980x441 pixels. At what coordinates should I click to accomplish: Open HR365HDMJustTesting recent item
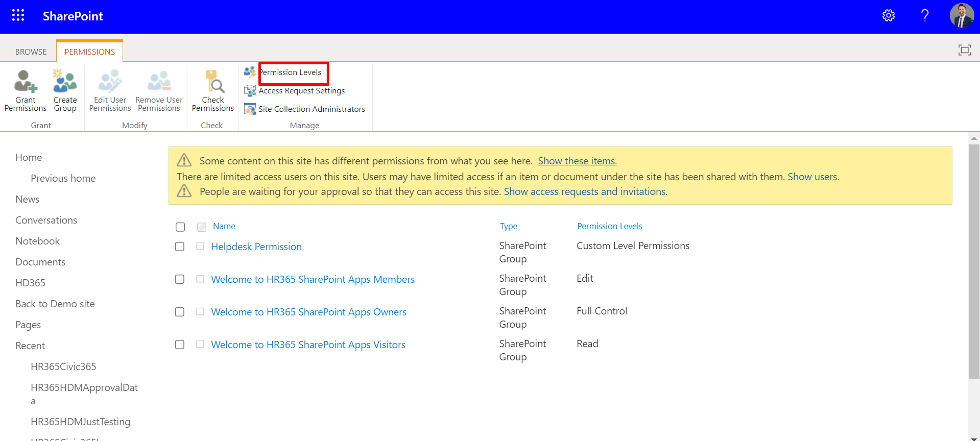(x=81, y=422)
